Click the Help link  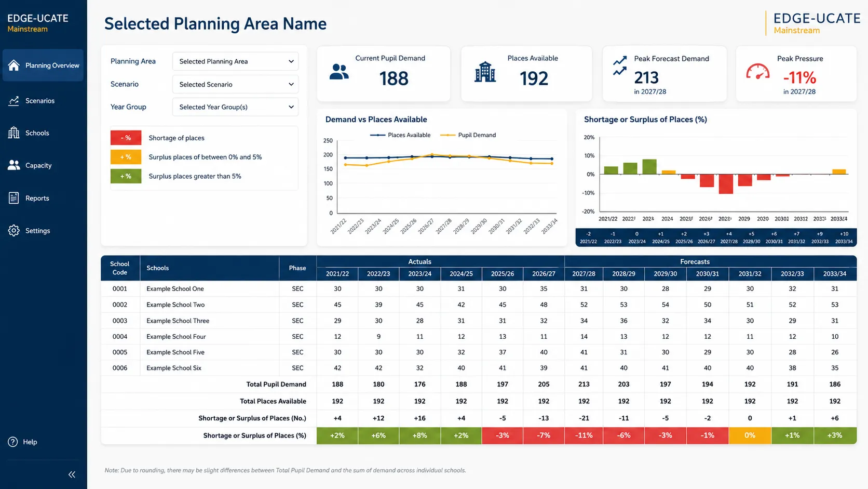30,442
